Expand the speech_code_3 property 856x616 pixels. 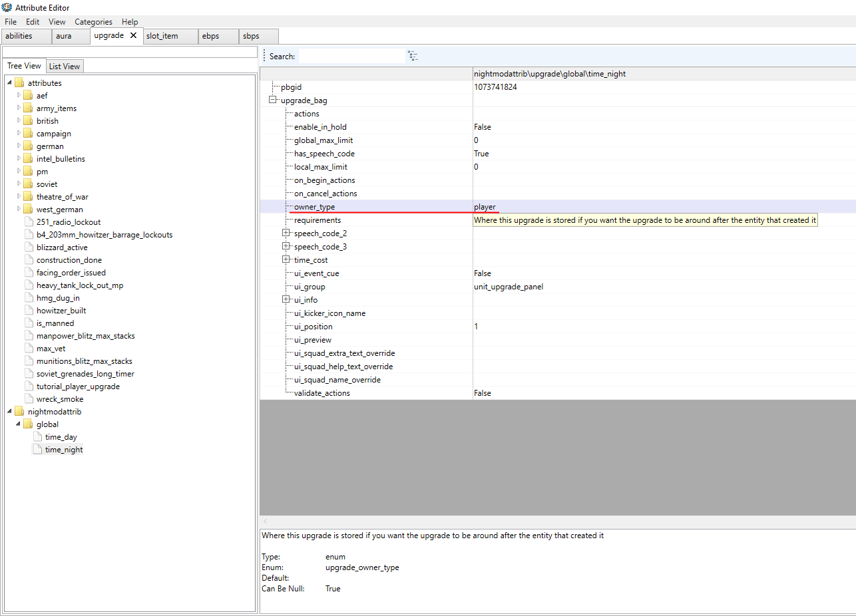coord(286,247)
